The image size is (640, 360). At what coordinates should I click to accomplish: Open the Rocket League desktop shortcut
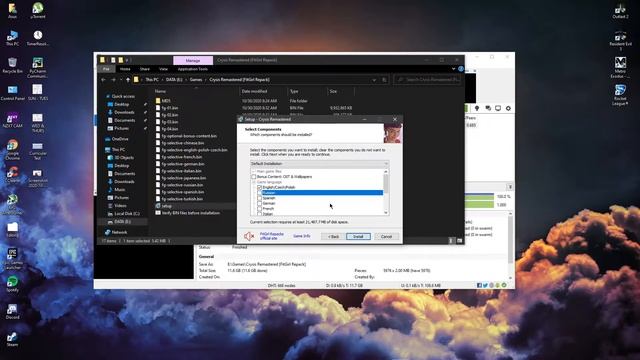(620, 95)
